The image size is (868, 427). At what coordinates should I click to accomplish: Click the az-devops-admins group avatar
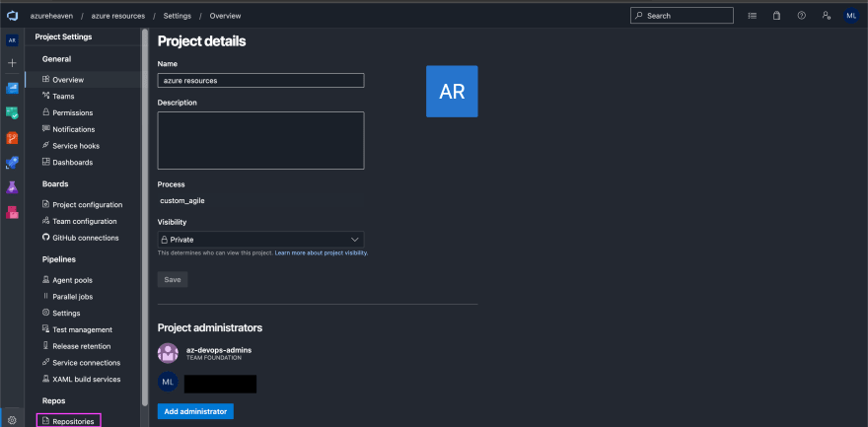coord(168,353)
